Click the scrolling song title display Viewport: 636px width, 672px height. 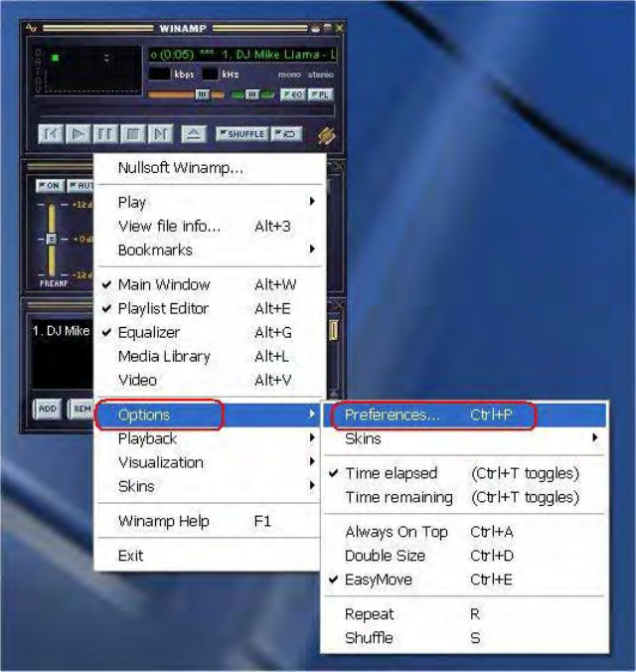[x=243, y=55]
